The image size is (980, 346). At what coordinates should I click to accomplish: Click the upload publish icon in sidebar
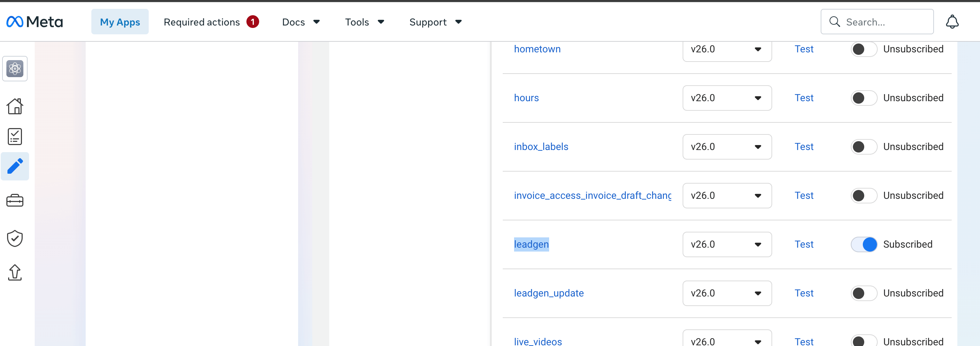tap(15, 273)
